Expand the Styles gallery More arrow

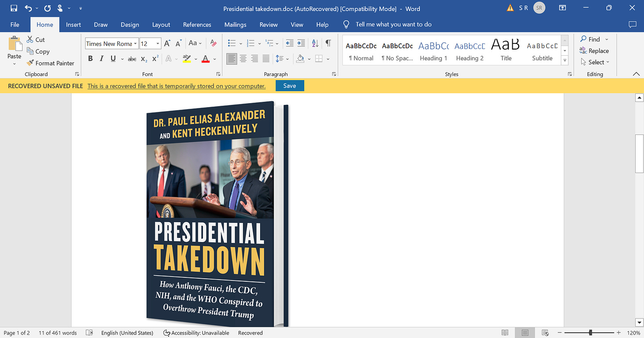click(x=565, y=61)
